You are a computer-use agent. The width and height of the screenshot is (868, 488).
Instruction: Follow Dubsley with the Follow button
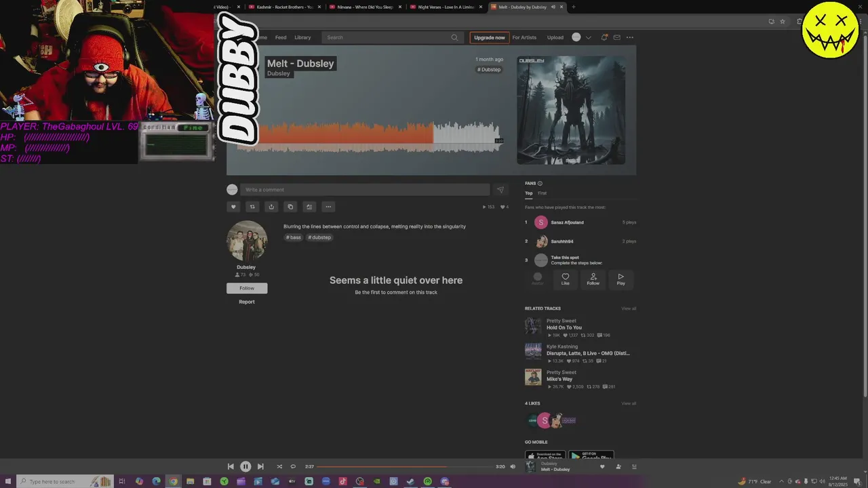[247, 288]
